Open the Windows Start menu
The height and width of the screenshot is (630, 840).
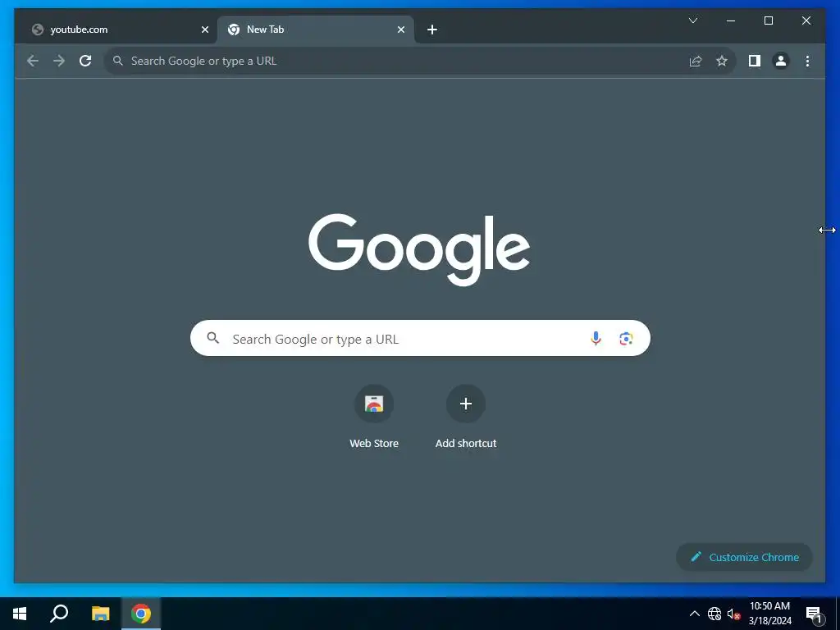coord(20,614)
